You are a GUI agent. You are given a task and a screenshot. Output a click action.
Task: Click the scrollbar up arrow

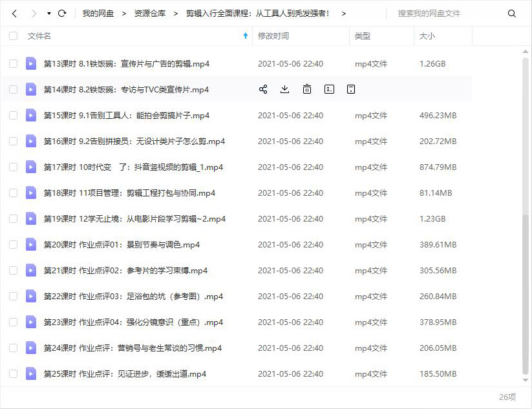[x=526, y=52]
